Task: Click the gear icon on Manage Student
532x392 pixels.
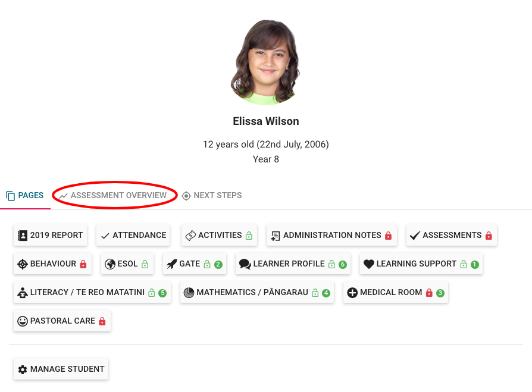Action: pyautogui.click(x=23, y=369)
